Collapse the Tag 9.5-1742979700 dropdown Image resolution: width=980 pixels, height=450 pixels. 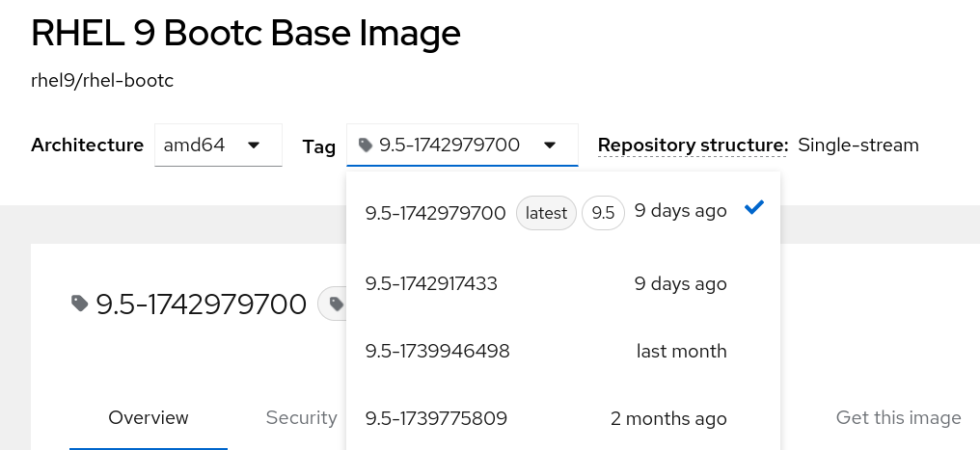pos(462,145)
